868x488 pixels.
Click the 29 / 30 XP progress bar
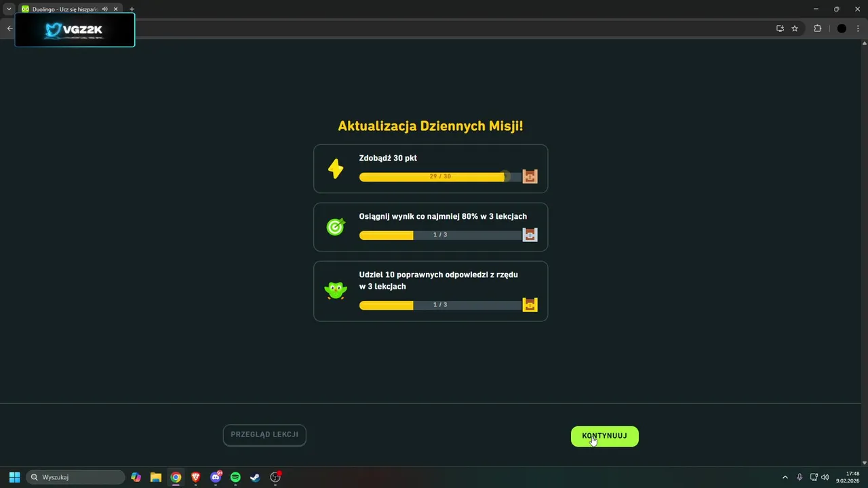coord(440,177)
